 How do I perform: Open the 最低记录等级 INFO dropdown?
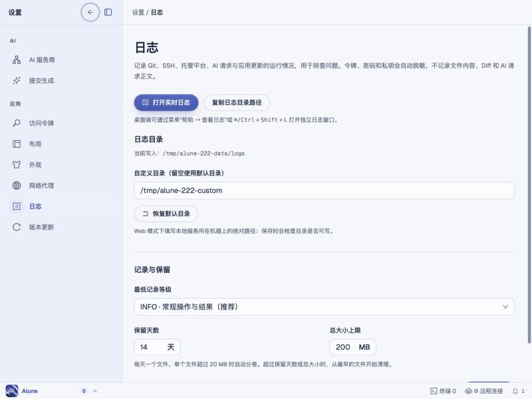324,307
